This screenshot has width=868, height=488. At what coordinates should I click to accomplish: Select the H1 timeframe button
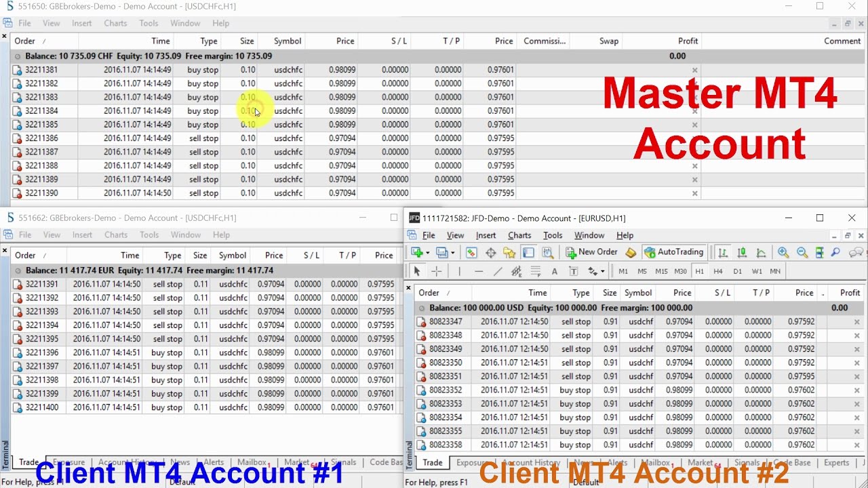tap(699, 271)
